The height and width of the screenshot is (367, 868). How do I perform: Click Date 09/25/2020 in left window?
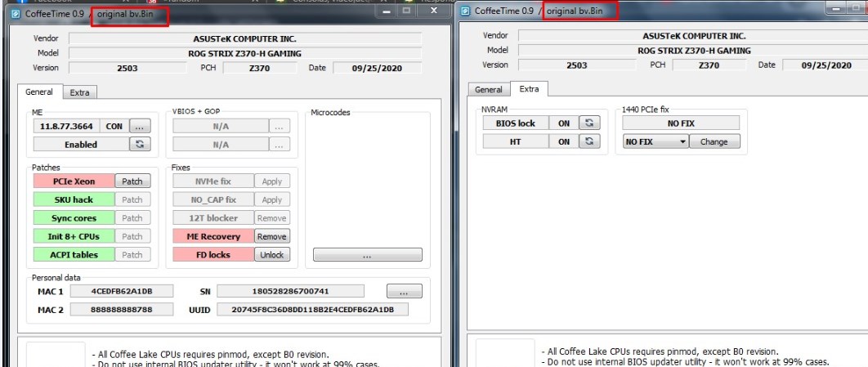tap(377, 68)
